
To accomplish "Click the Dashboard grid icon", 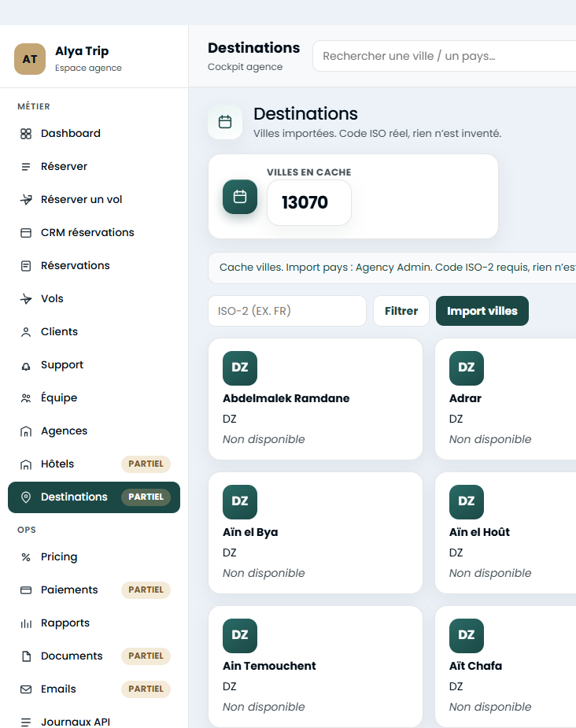I will [26, 134].
